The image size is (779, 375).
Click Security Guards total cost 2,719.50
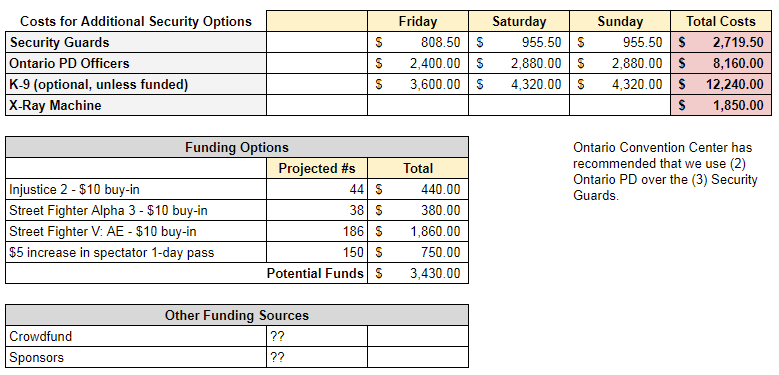(721, 42)
